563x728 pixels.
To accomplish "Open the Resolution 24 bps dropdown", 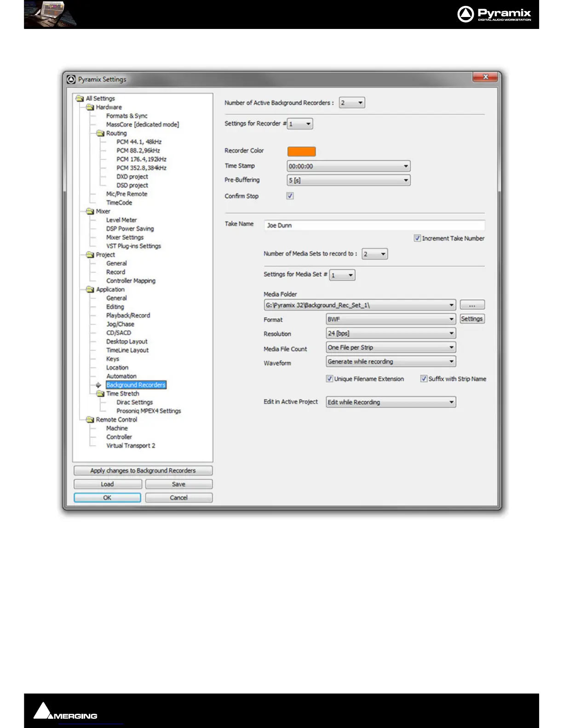I will click(x=391, y=333).
